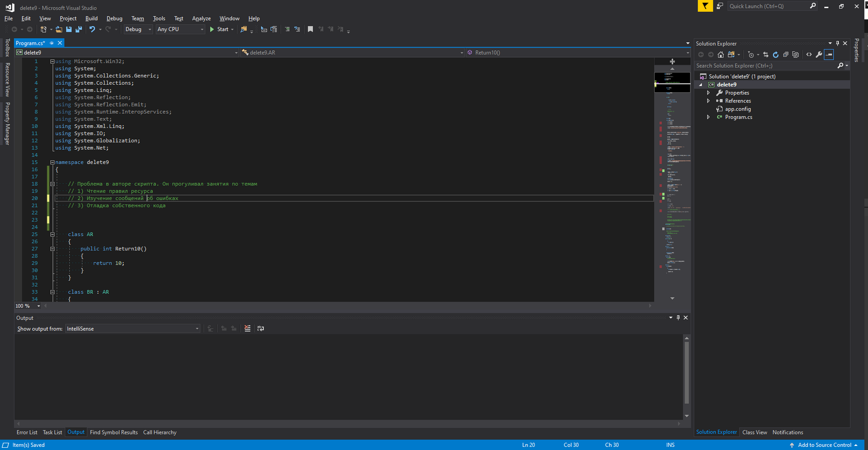Screen dimensions: 868x450
Task: Open the Analyze menu
Action: coord(201,19)
